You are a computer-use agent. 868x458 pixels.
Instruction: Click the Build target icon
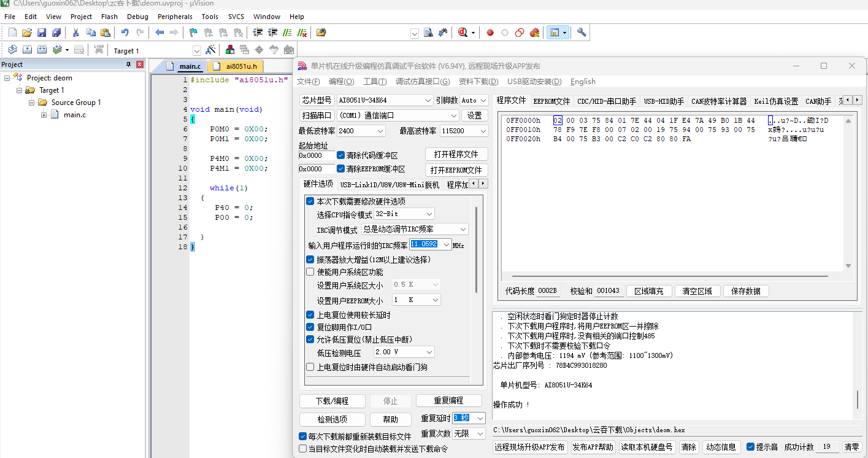click(27, 50)
